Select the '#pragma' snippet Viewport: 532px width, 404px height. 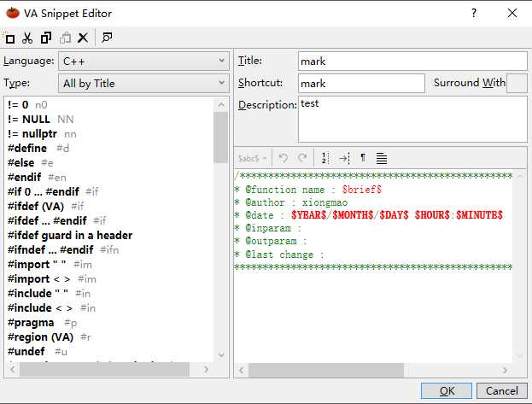pyautogui.click(x=43, y=323)
